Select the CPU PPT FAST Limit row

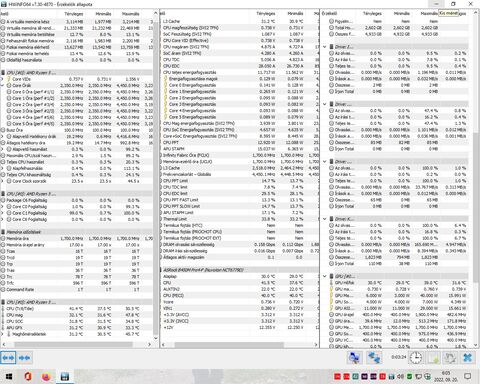click(239, 200)
